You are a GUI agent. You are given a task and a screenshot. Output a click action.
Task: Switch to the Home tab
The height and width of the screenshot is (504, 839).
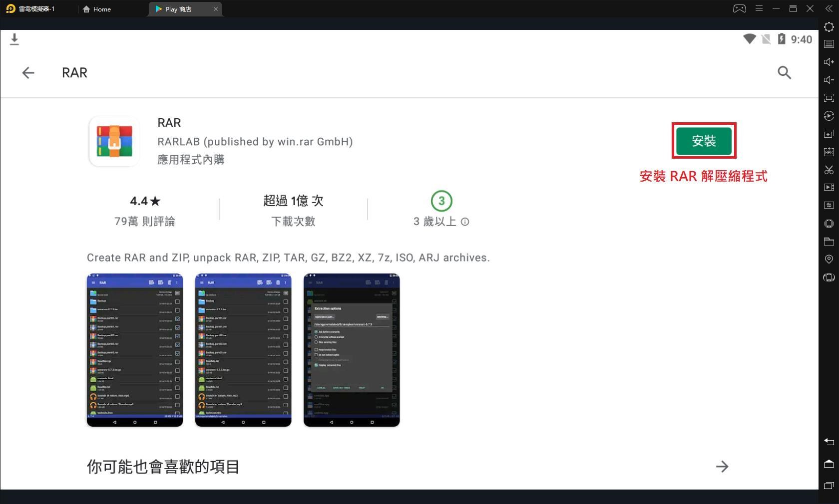(97, 9)
